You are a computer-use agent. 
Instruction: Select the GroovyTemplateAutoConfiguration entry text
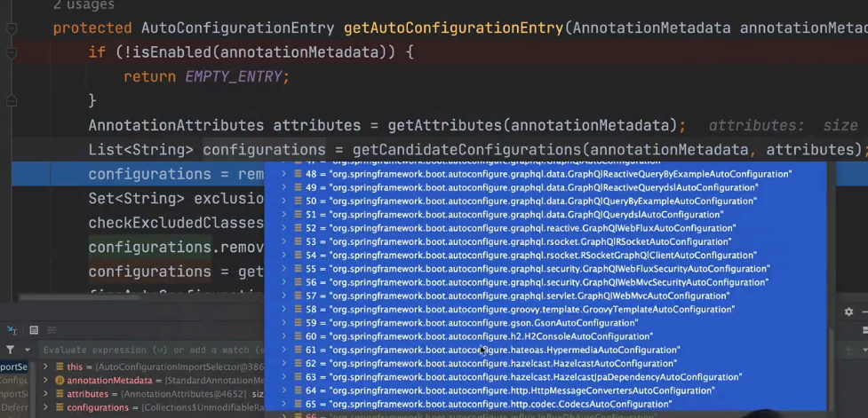(x=531, y=309)
